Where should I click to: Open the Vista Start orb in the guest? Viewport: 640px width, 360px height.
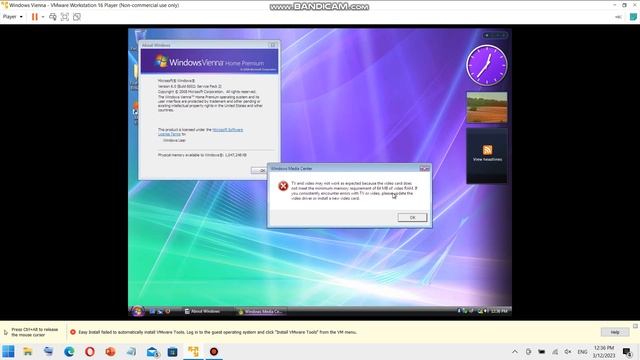pos(138,311)
